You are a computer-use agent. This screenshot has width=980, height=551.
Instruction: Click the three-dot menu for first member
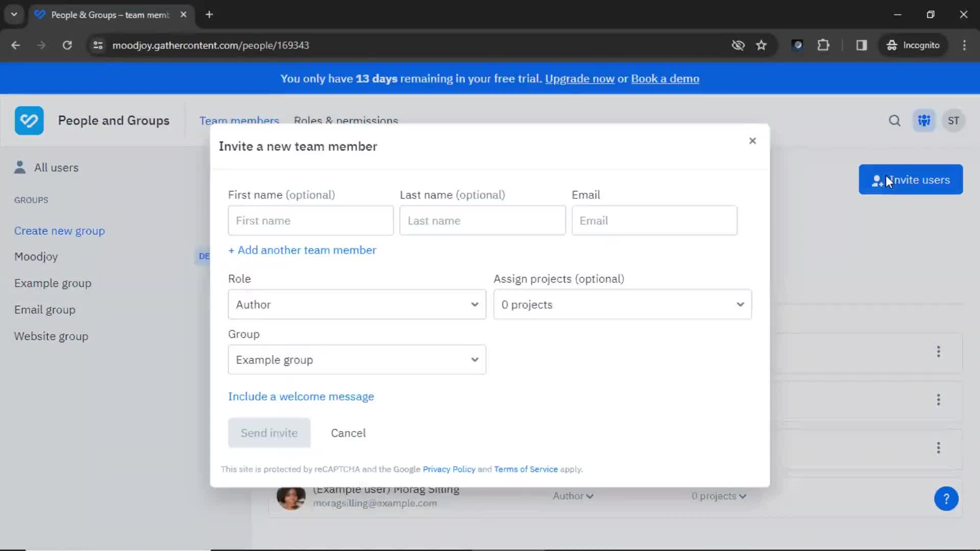tap(939, 351)
